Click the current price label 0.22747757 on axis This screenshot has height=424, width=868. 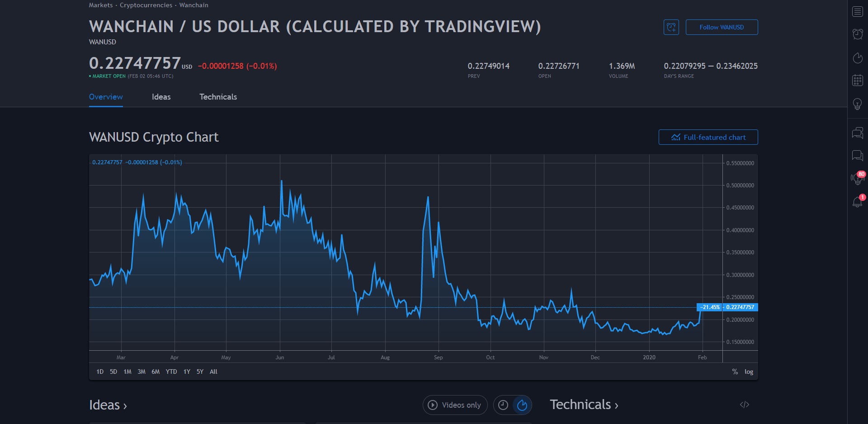pos(740,307)
